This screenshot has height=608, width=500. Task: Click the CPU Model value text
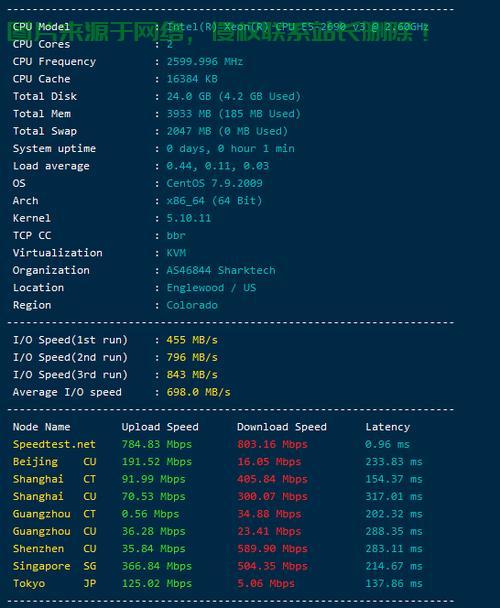click(298, 27)
